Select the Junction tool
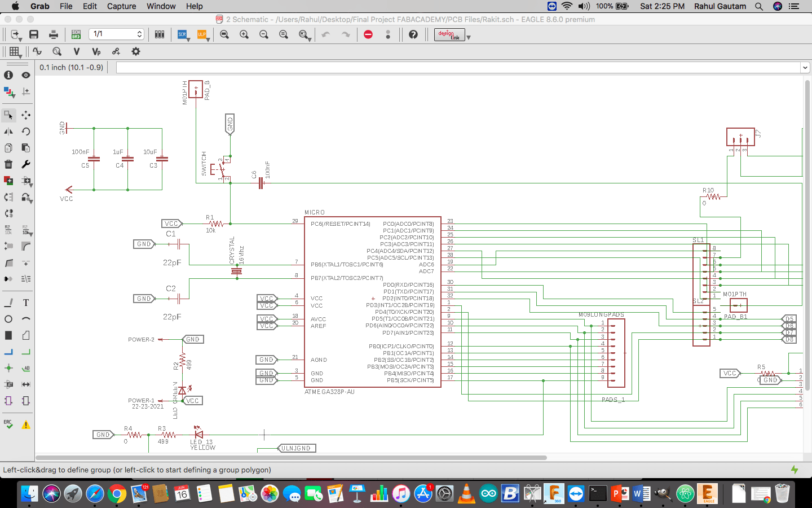This screenshot has height=508, width=812. [x=8, y=369]
